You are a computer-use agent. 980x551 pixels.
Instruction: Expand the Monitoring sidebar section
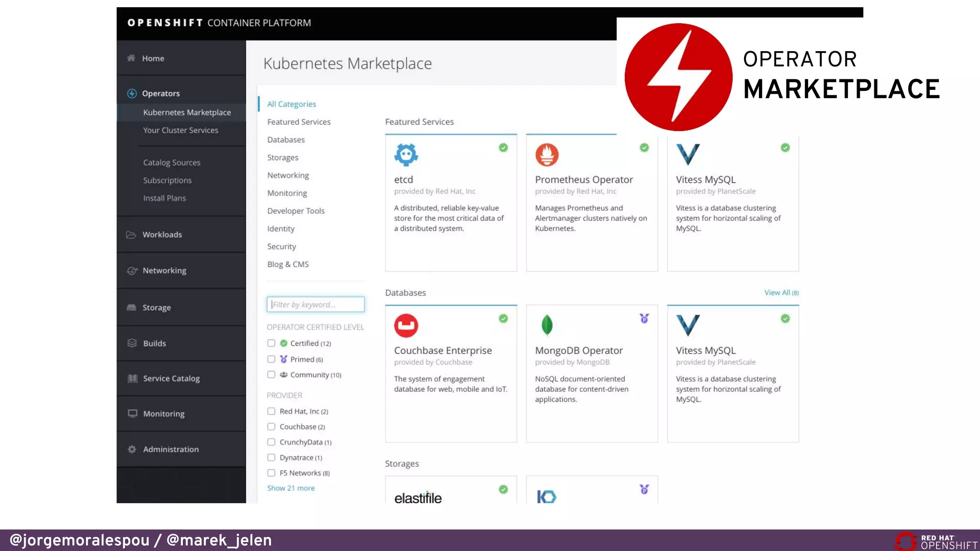pos(181,413)
